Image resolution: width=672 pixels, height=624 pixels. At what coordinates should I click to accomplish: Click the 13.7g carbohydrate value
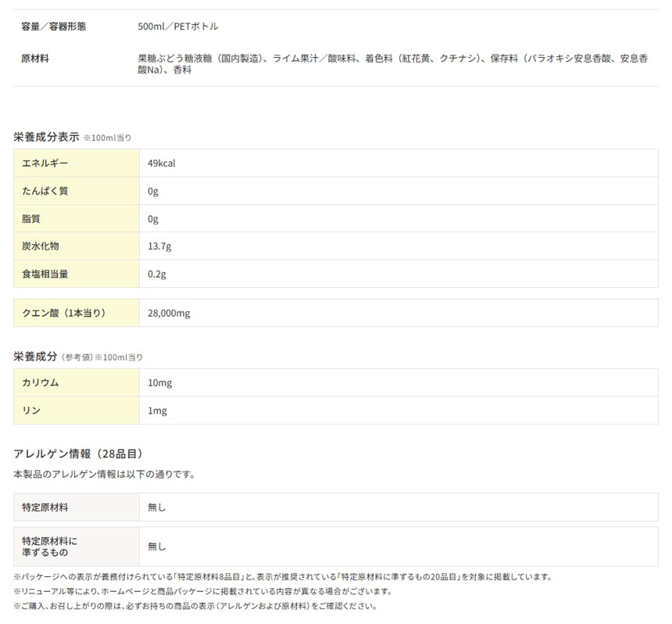159,246
